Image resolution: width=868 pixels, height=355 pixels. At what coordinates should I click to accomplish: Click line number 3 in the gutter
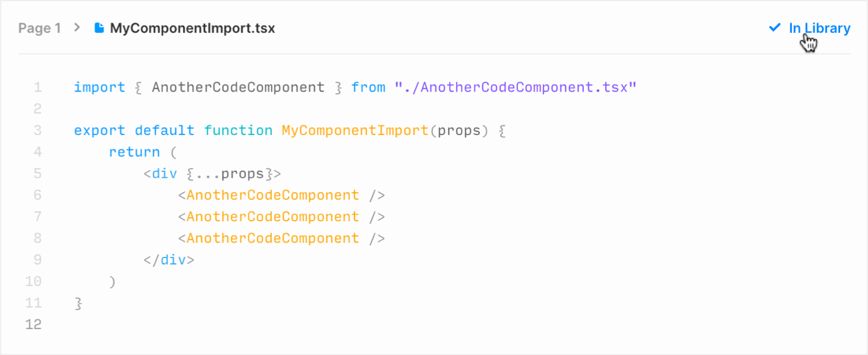[37, 130]
